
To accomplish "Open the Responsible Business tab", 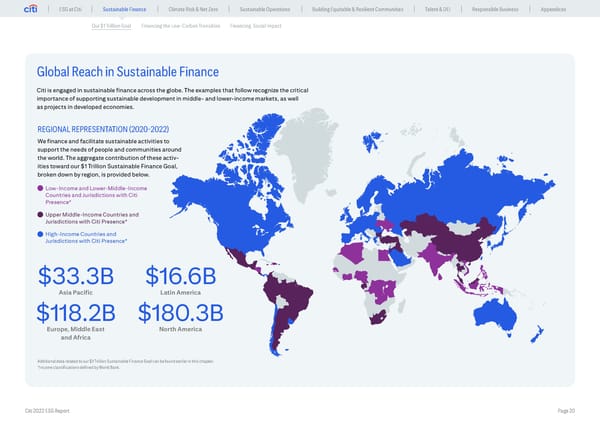I will pyautogui.click(x=512, y=10).
